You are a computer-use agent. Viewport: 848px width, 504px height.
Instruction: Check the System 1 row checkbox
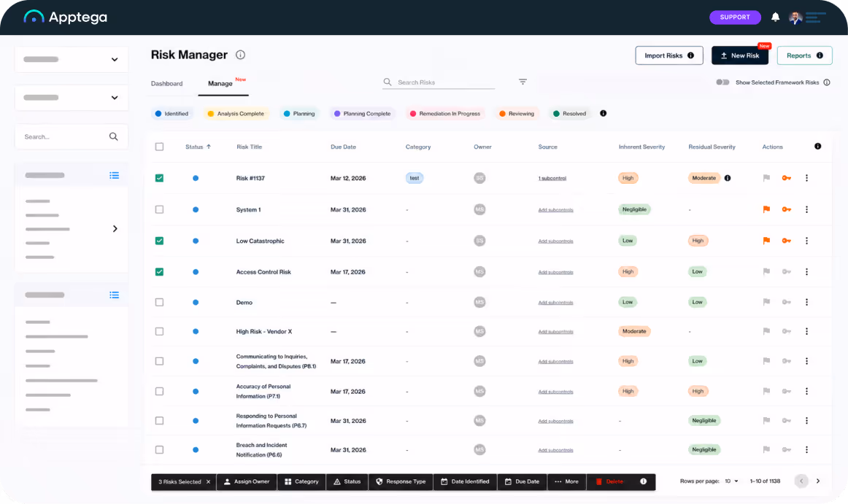(159, 209)
